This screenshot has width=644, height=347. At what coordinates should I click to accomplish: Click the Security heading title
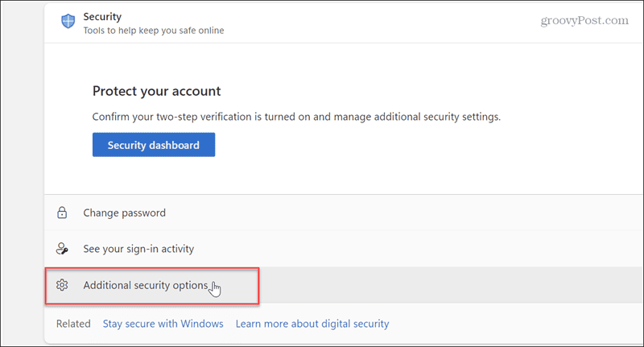[x=102, y=16]
